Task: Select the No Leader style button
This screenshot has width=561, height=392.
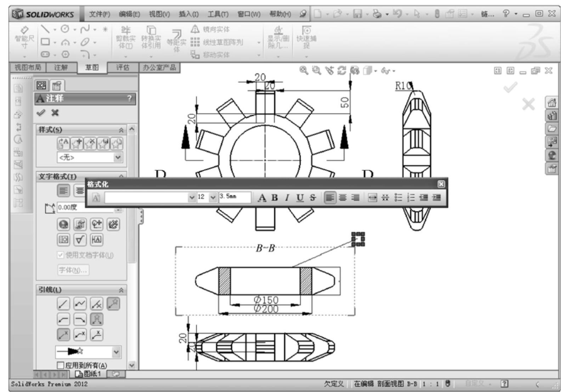Action: 97,304
